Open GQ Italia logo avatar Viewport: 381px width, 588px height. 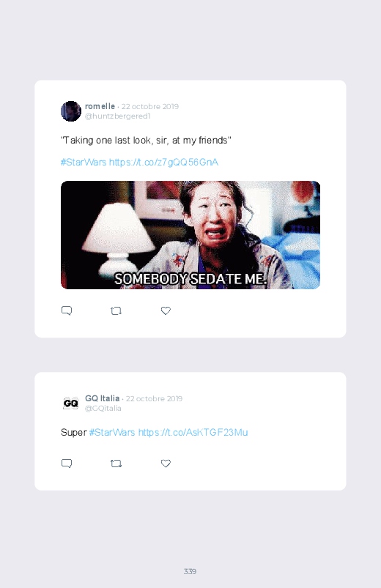click(71, 403)
